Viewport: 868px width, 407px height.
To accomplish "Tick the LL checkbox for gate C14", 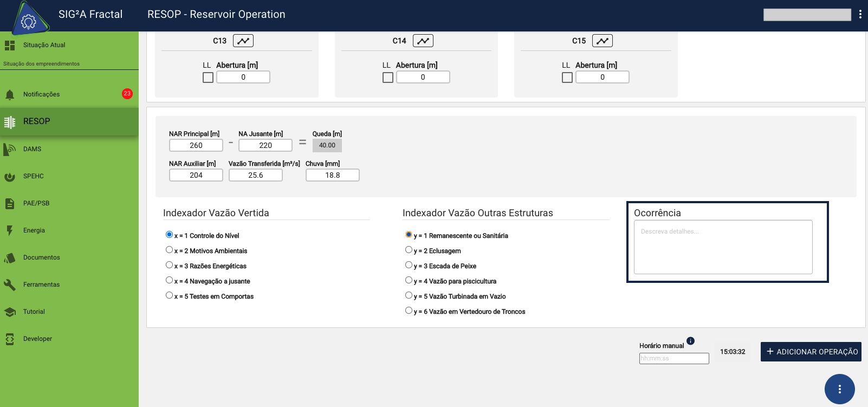I will (x=388, y=77).
